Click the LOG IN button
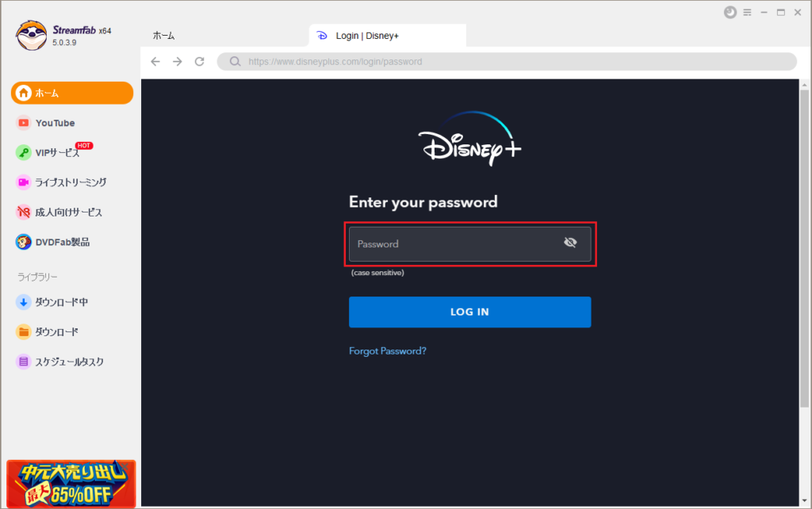The image size is (812, 509). point(469,312)
